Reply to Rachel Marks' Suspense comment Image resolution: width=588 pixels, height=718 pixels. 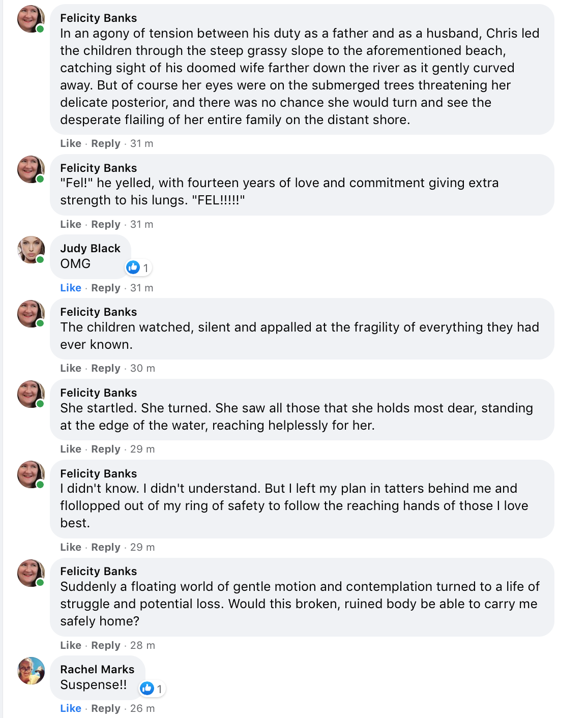[106, 708]
